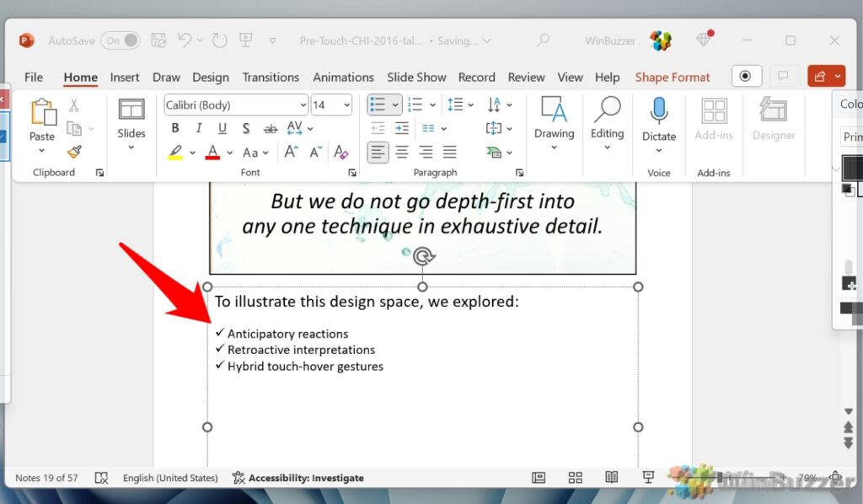
Task: Switch to the Shape Format tab
Action: (673, 77)
